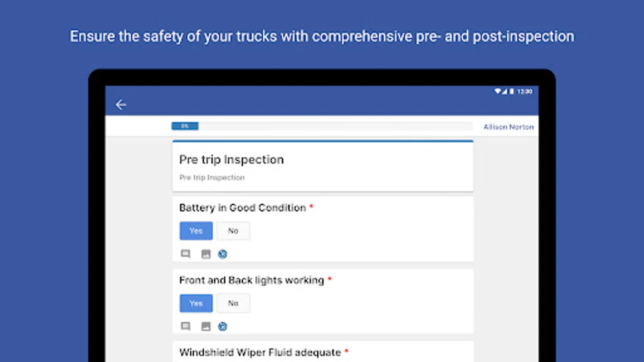The width and height of the screenshot is (644, 362).
Task: Tap the back arrow in the header
Action: [x=121, y=105]
